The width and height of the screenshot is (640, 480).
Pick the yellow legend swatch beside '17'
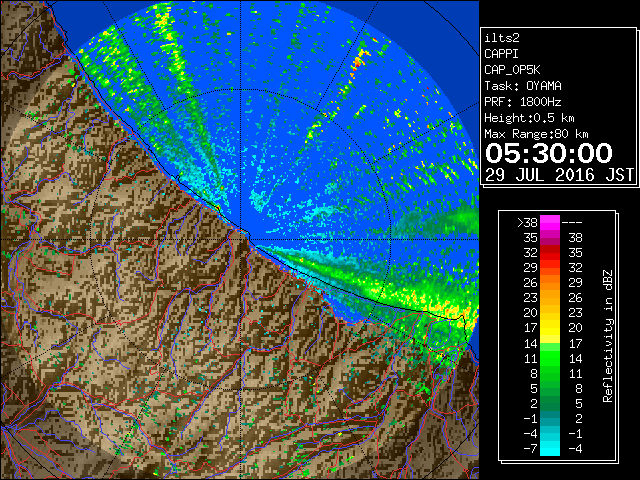click(550, 328)
